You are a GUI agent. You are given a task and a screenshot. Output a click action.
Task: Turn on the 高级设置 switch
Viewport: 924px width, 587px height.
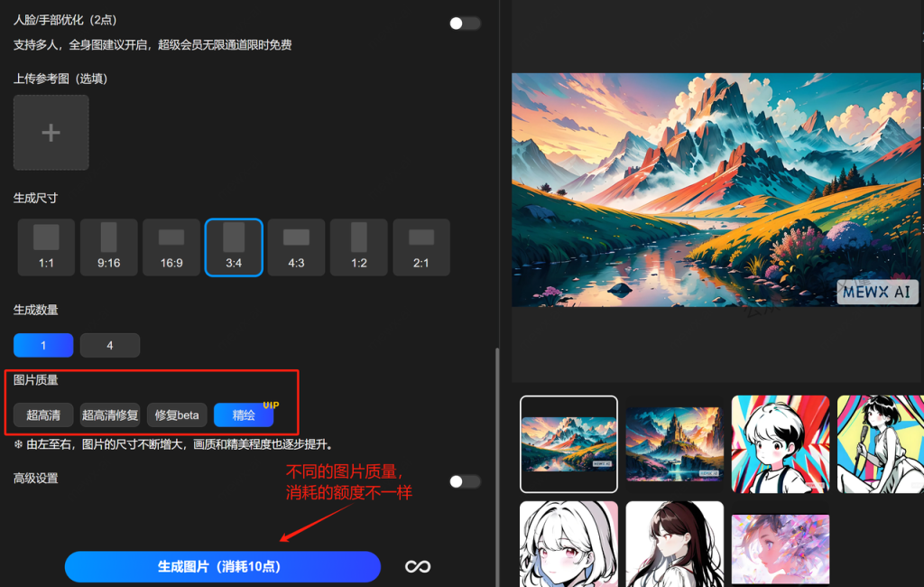pyautogui.click(x=465, y=482)
